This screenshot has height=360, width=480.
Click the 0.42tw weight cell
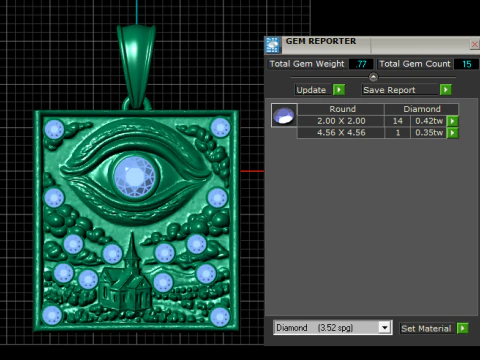(x=429, y=121)
